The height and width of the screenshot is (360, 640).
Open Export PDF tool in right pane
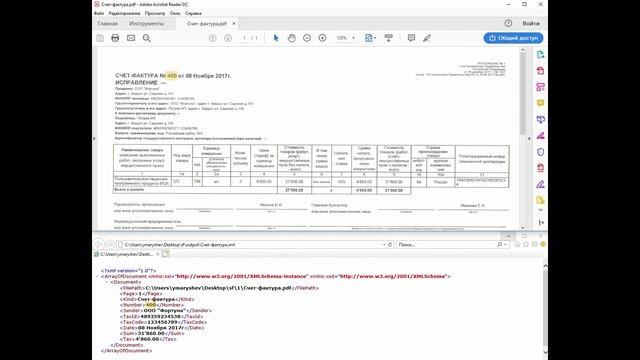pos(540,55)
